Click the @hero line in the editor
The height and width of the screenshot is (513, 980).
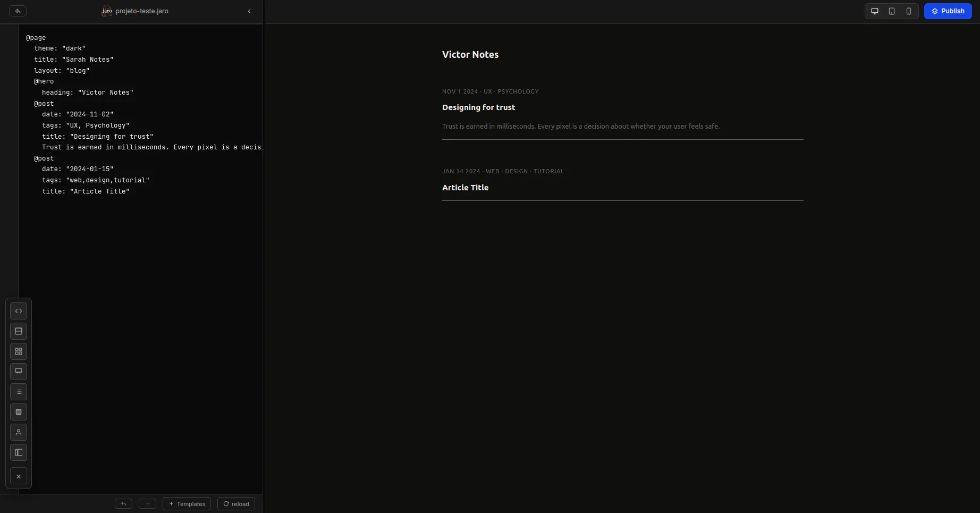pos(44,81)
